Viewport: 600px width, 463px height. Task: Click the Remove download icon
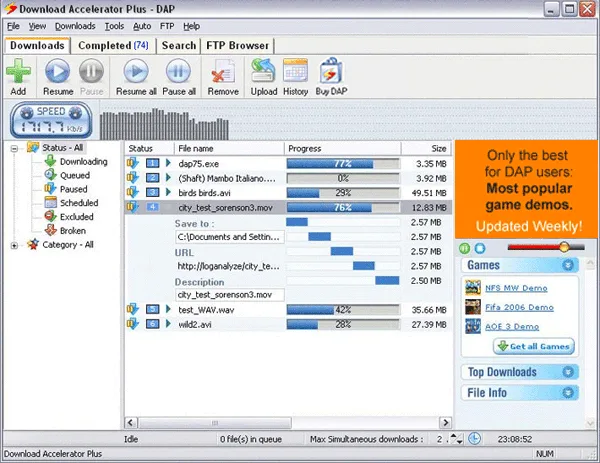pyautogui.click(x=223, y=71)
